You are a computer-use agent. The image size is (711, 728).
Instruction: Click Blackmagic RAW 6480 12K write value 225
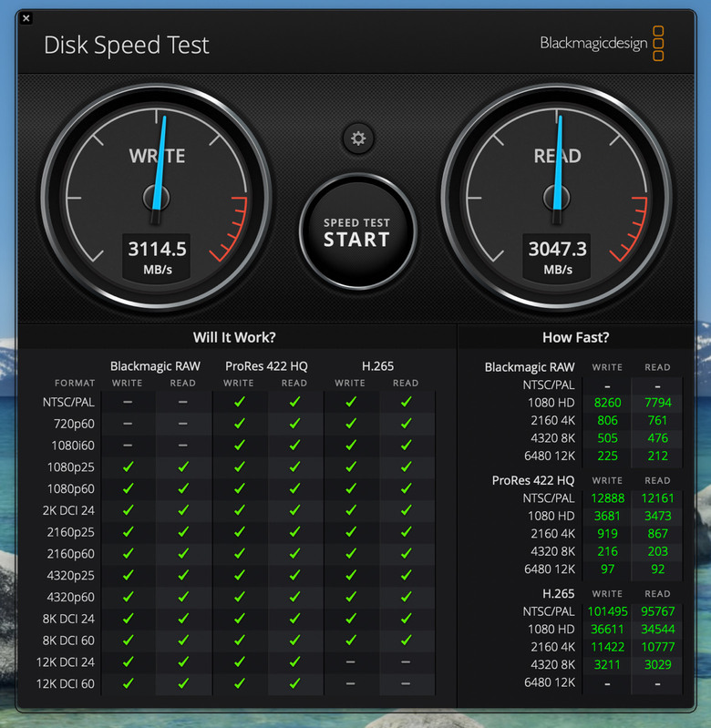tap(607, 456)
